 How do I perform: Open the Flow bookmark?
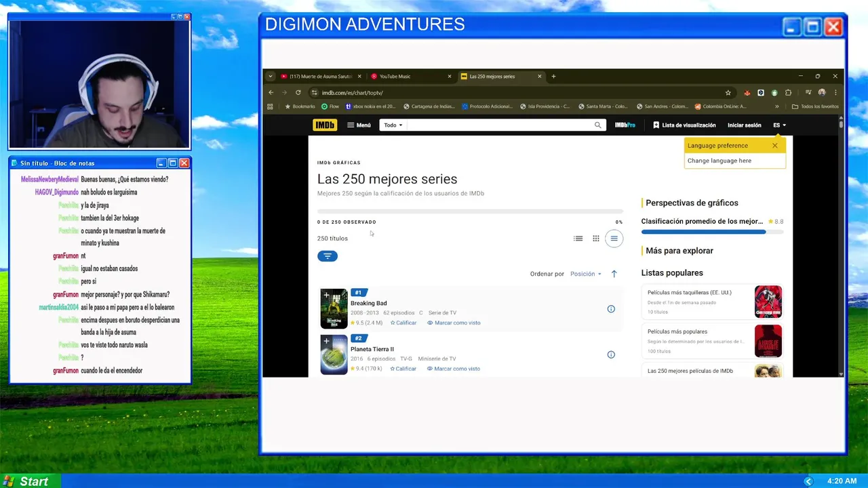(330, 106)
